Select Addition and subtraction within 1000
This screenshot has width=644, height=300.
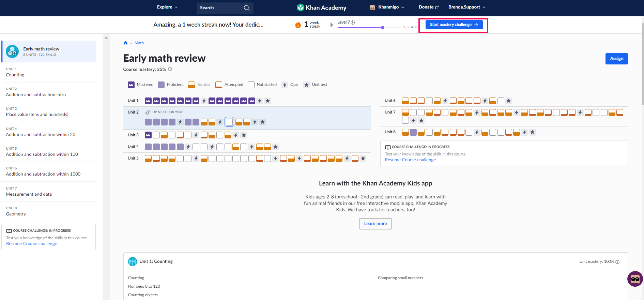[49, 171]
